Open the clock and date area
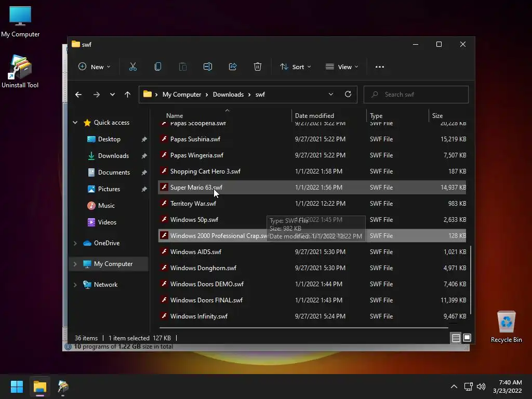The image size is (532, 399). click(507, 387)
